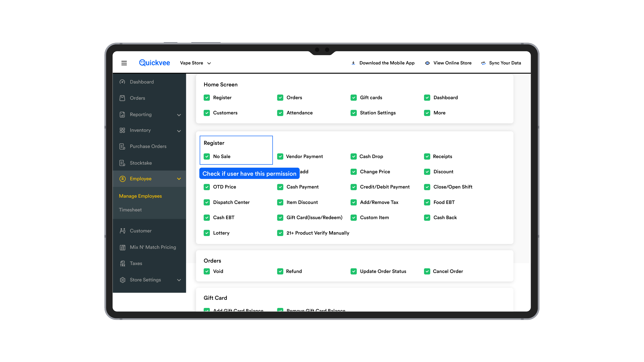Open the Timesheet submenu item

coord(130,210)
